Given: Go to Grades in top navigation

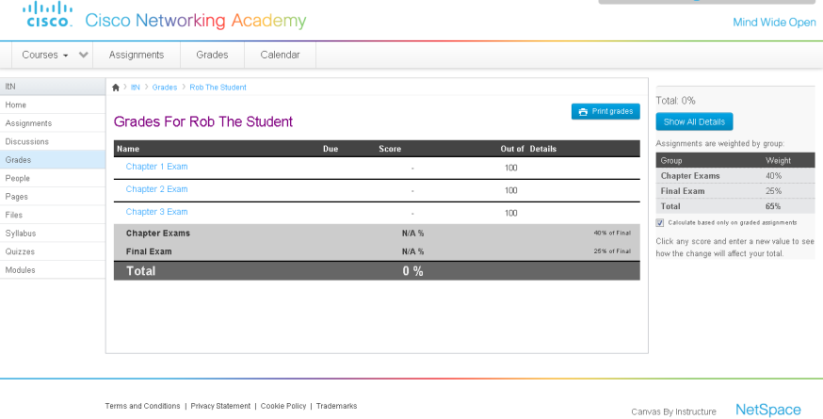Looking at the screenshot, I should (213, 55).
